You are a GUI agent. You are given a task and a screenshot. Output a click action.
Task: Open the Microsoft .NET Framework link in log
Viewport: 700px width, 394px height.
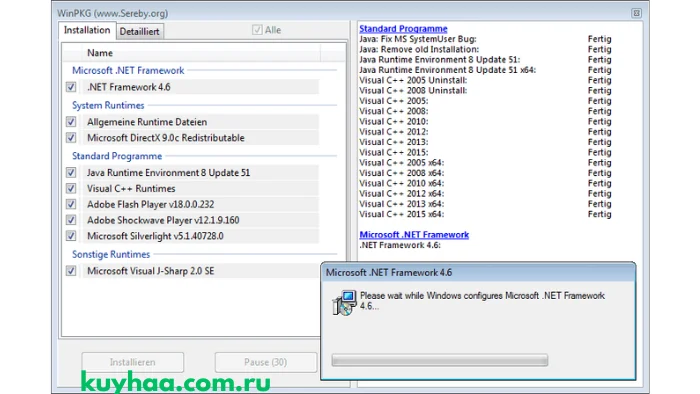pyautogui.click(x=414, y=235)
